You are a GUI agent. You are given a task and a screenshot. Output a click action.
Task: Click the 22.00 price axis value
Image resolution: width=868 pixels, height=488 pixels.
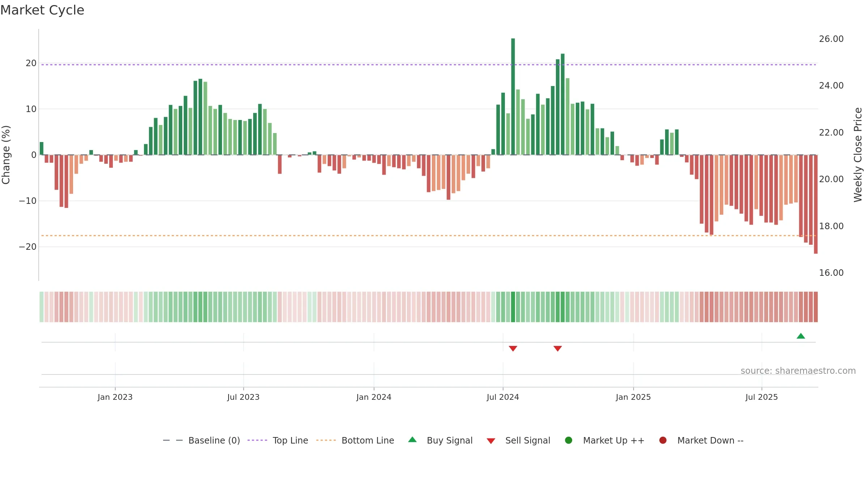pyautogui.click(x=831, y=133)
